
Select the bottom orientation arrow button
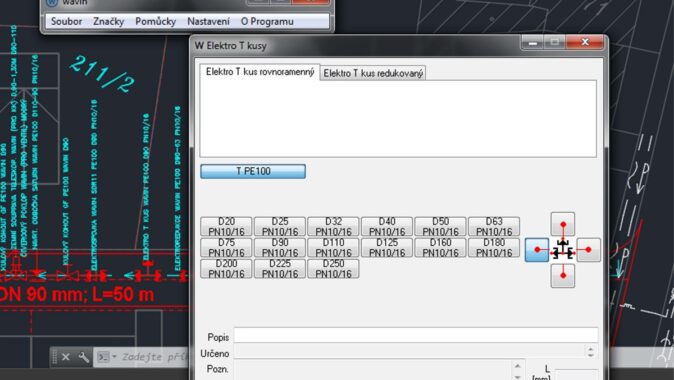pyautogui.click(x=563, y=276)
